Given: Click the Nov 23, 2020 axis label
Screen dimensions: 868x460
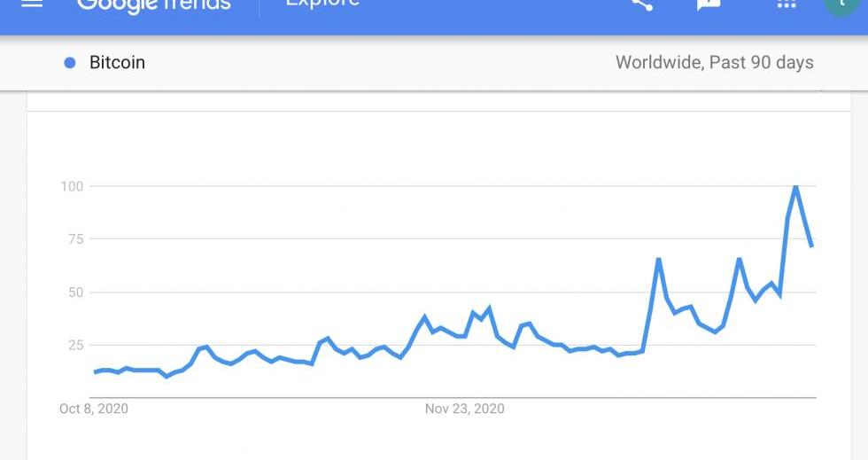Looking at the screenshot, I should tap(464, 409).
